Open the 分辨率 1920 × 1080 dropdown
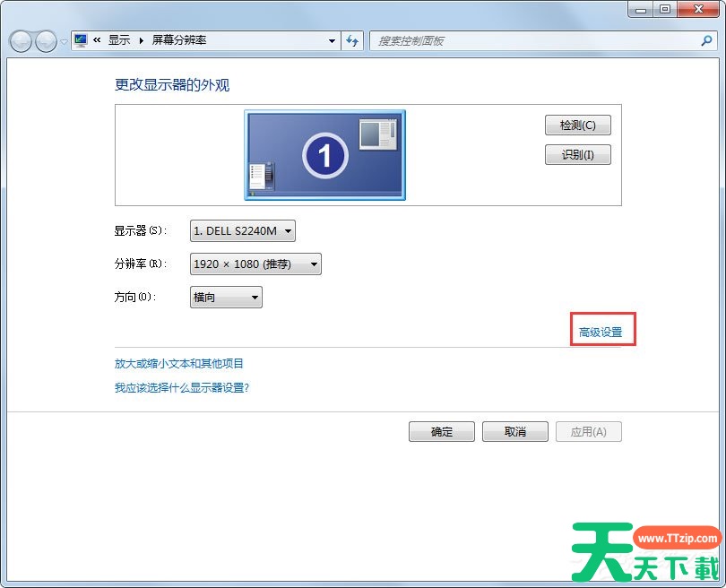The height and width of the screenshot is (588, 726). click(255, 264)
